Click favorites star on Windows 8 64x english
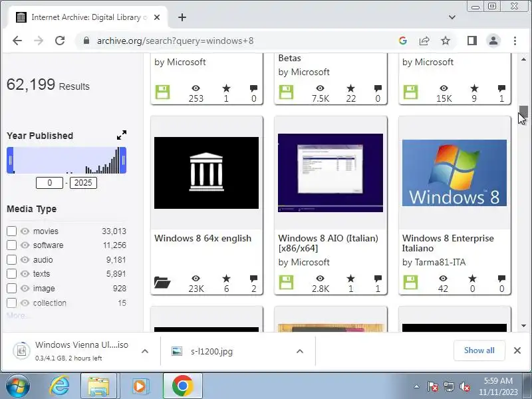The image size is (532, 399). click(226, 279)
